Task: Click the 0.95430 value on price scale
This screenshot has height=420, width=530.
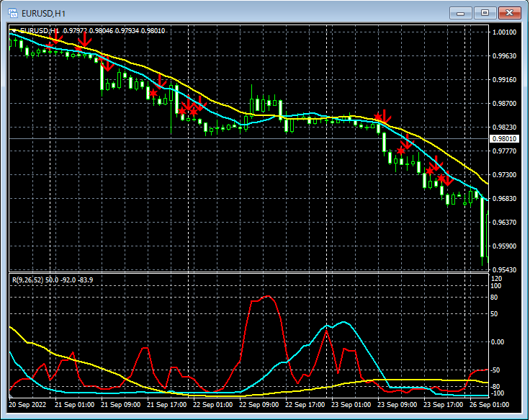Action: [503, 269]
